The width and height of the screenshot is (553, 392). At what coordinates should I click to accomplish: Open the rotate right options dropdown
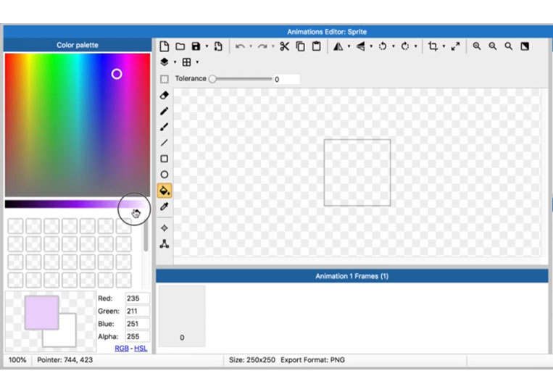(x=415, y=46)
